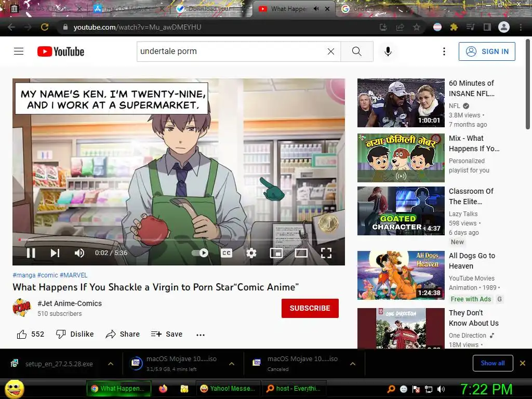Mute the What Happens tab audio icon
Viewport: 532px width, 399px height.
pos(316,9)
